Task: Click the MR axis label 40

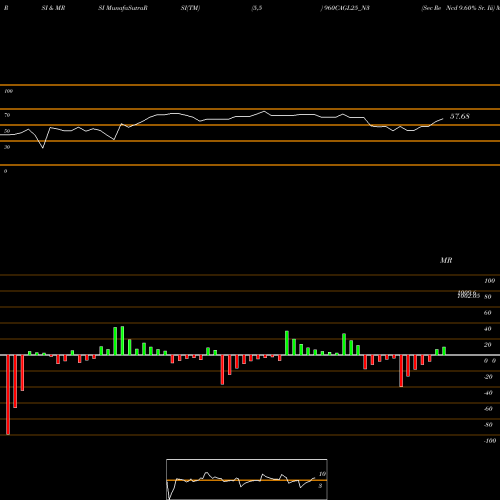Action: click(x=488, y=329)
